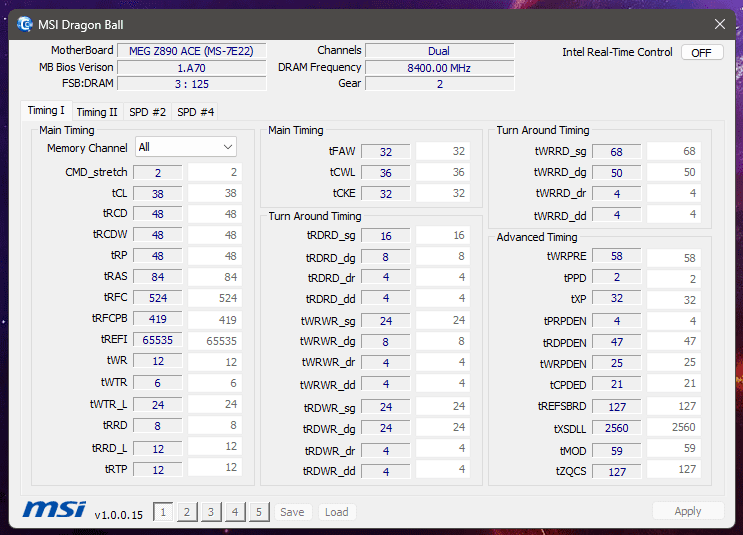Open the Memory Channel dropdown
The width and height of the screenshot is (743, 535).
186,147
